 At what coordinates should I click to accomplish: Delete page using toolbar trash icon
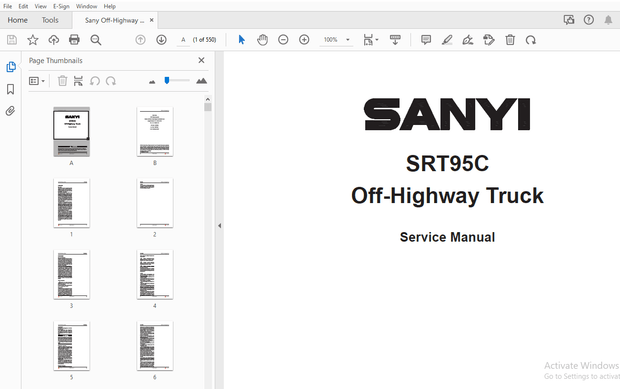pos(510,40)
